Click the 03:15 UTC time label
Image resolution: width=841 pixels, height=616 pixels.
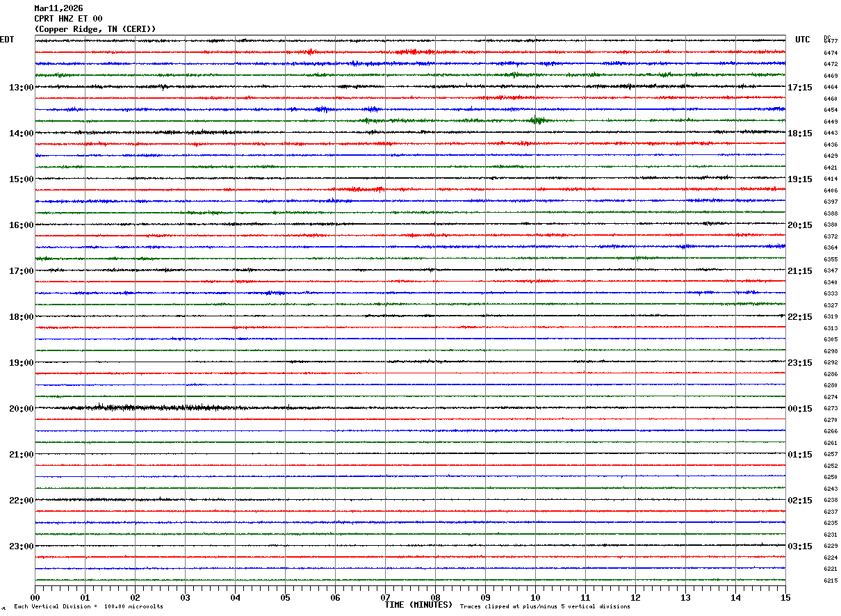800,546
